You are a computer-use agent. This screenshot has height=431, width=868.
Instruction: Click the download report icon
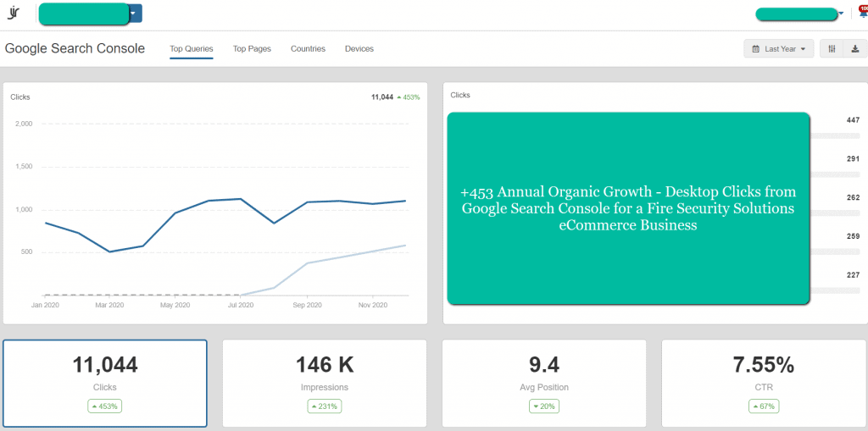(855, 48)
